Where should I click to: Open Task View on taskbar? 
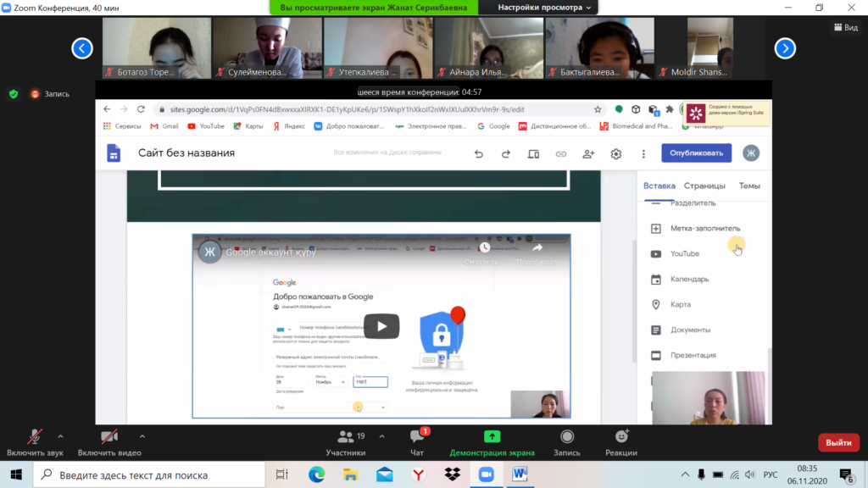pyautogui.click(x=282, y=474)
